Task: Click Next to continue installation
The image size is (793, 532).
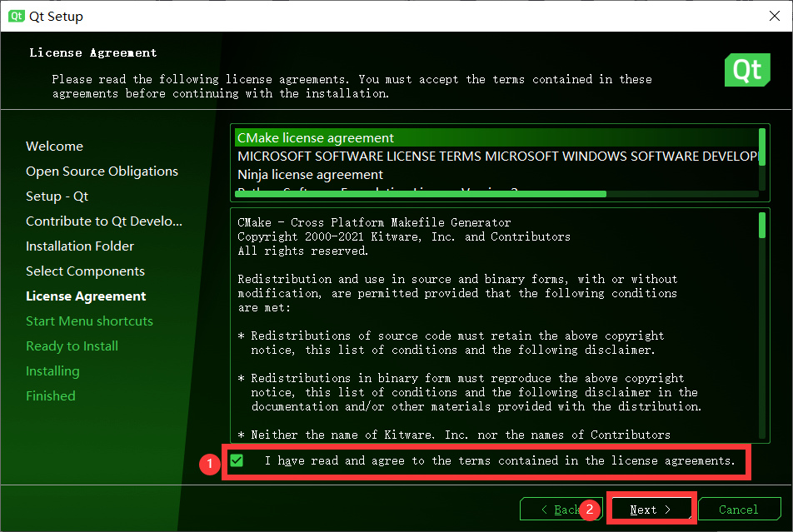Action: 651,510
